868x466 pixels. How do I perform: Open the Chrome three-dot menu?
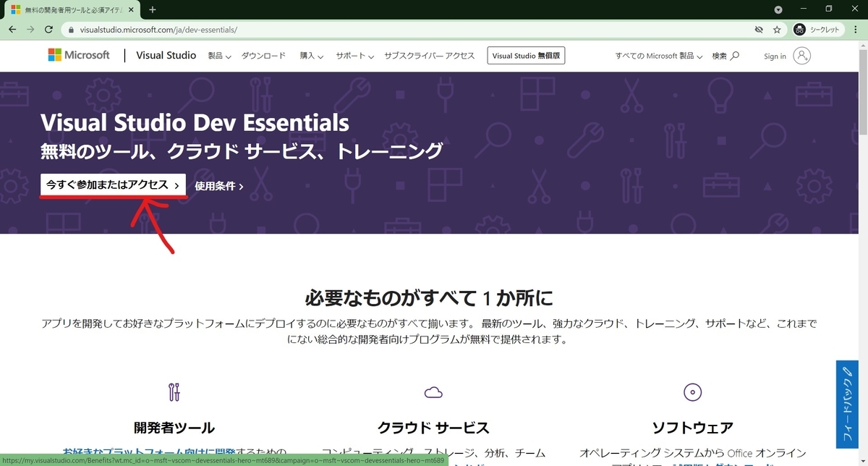[856, 30]
